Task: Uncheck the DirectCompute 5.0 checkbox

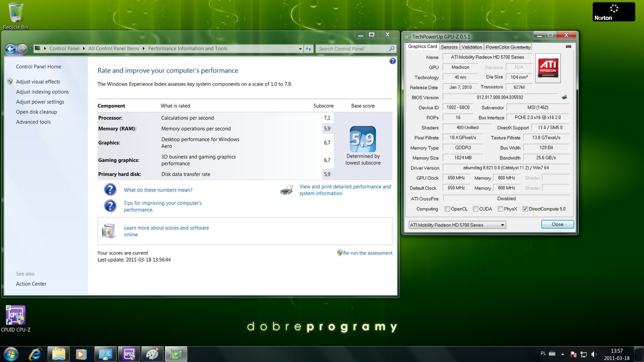Action: (525, 209)
